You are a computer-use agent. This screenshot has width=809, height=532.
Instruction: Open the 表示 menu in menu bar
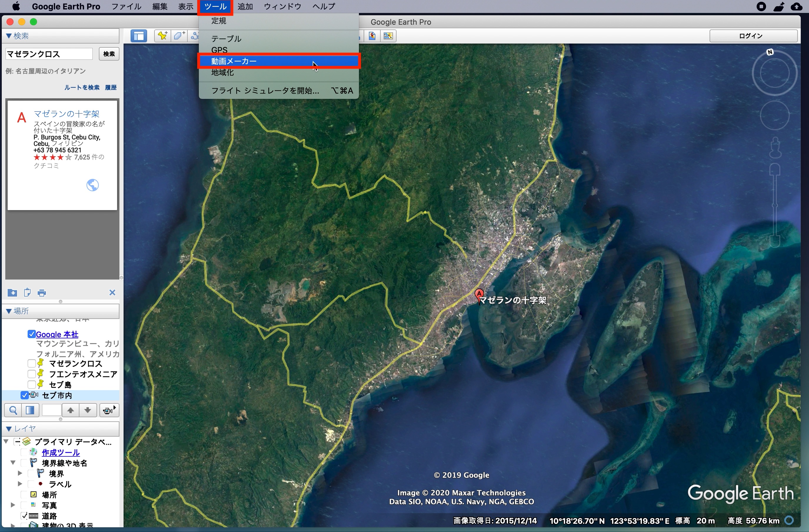(186, 6)
